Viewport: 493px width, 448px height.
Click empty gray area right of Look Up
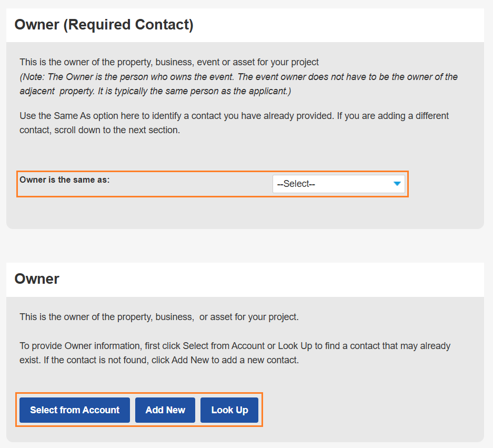[368, 410]
